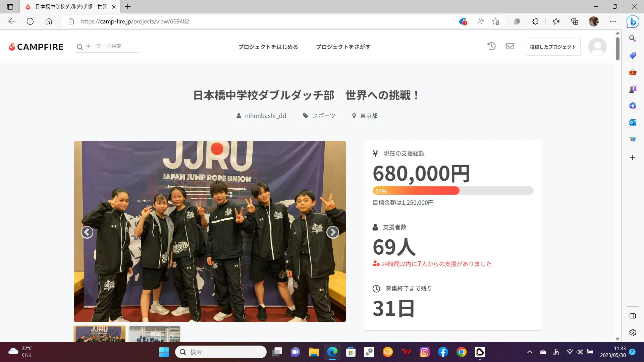
Task: Show previous project photo with left arrow
Action: tap(87, 232)
